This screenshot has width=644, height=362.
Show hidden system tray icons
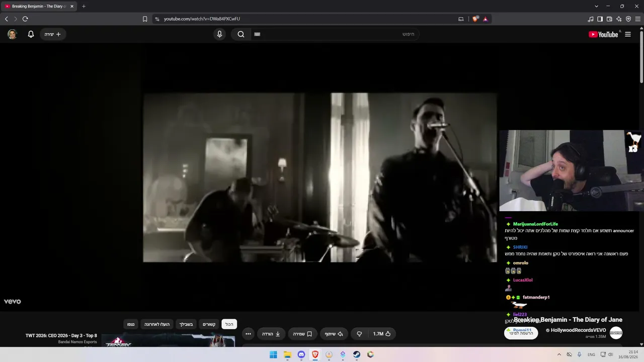point(559,354)
